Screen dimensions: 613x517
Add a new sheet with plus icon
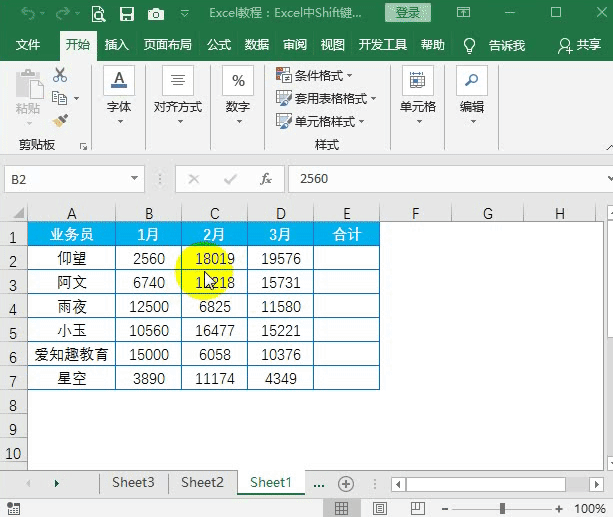click(346, 484)
